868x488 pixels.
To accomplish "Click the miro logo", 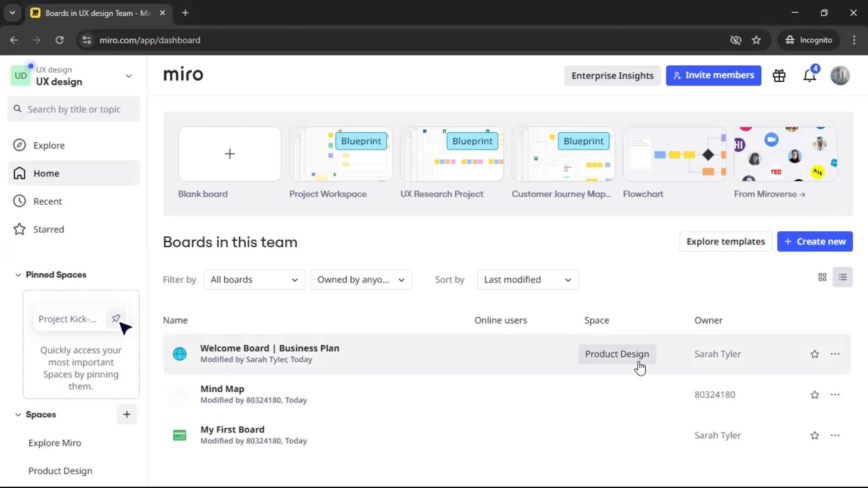I will pyautogui.click(x=183, y=74).
